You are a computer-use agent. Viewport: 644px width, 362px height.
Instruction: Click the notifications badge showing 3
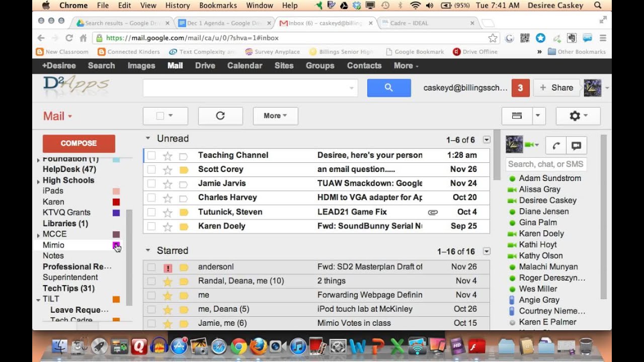tap(520, 88)
